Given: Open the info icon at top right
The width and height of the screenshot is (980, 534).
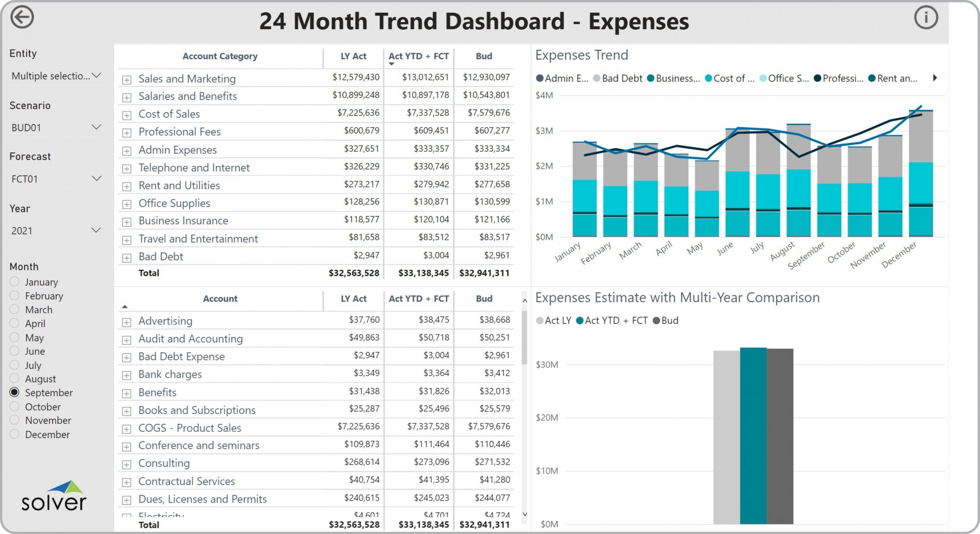Looking at the screenshot, I should pyautogui.click(x=926, y=18).
